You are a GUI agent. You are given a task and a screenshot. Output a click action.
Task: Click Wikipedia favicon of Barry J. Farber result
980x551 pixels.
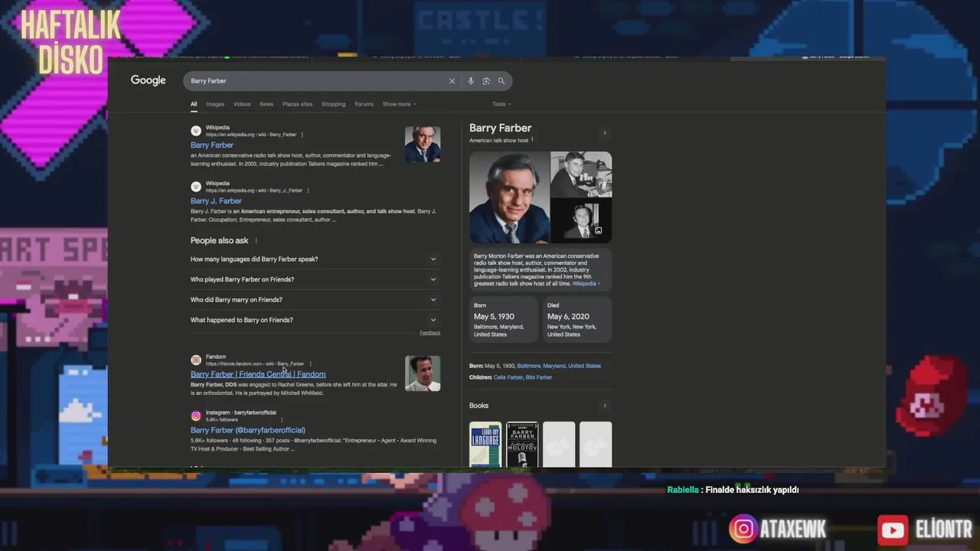(196, 187)
